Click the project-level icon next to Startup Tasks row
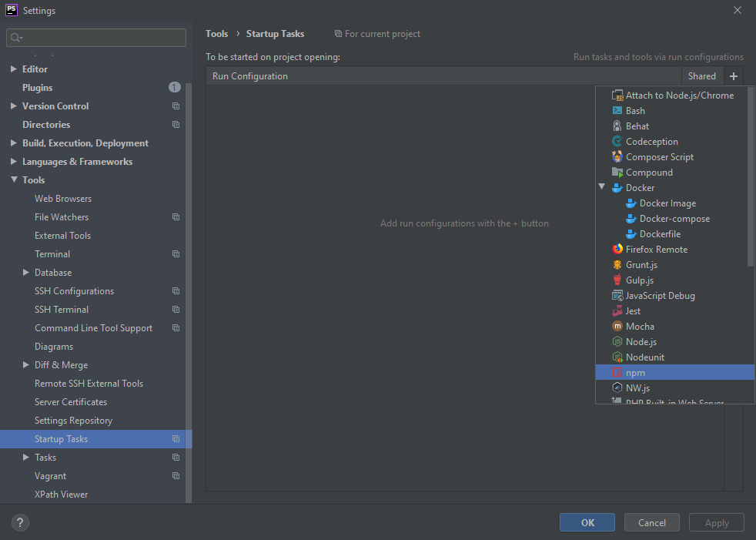This screenshot has width=756, height=540. (176, 439)
